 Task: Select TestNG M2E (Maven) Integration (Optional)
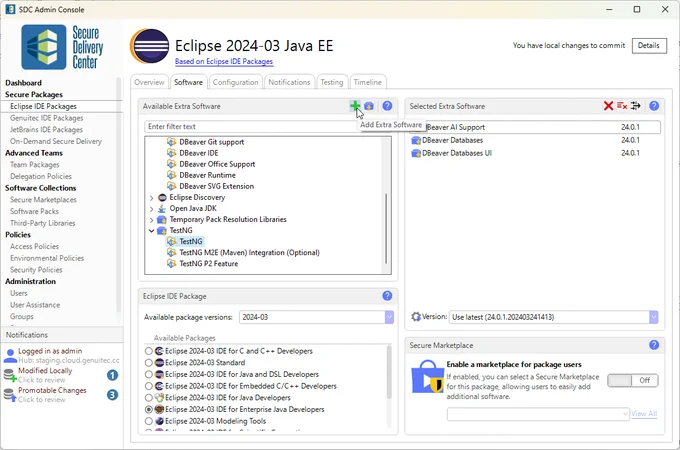coord(249,252)
